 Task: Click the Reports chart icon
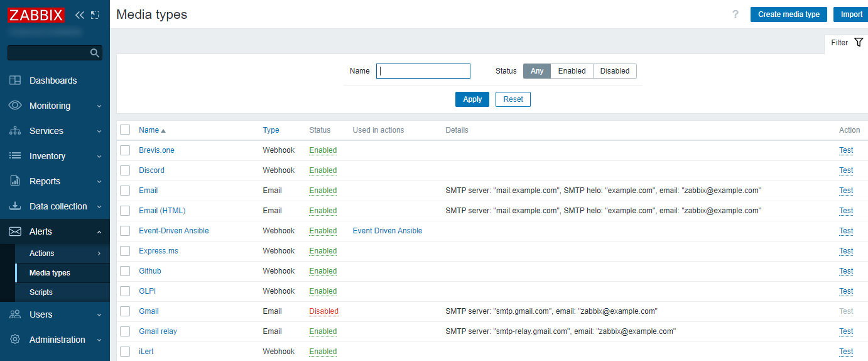[x=15, y=181]
